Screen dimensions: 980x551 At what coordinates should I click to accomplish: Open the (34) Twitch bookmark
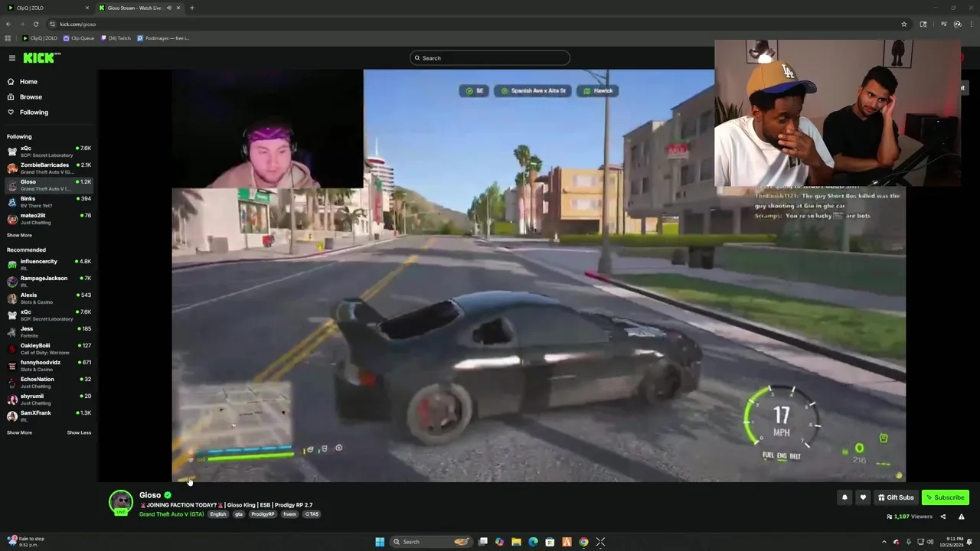(116, 38)
